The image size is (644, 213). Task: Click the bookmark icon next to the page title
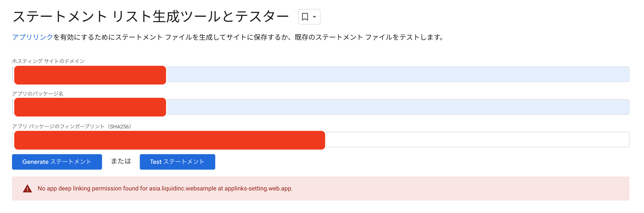coord(305,17)
